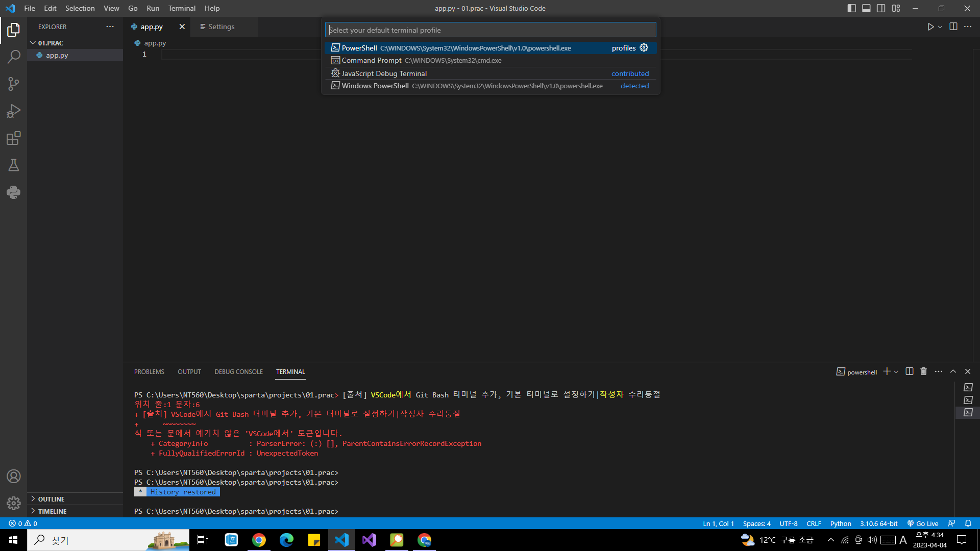Toggle Panel layout button
Viewport: 980px width, 551px height.
click(866, 8)
